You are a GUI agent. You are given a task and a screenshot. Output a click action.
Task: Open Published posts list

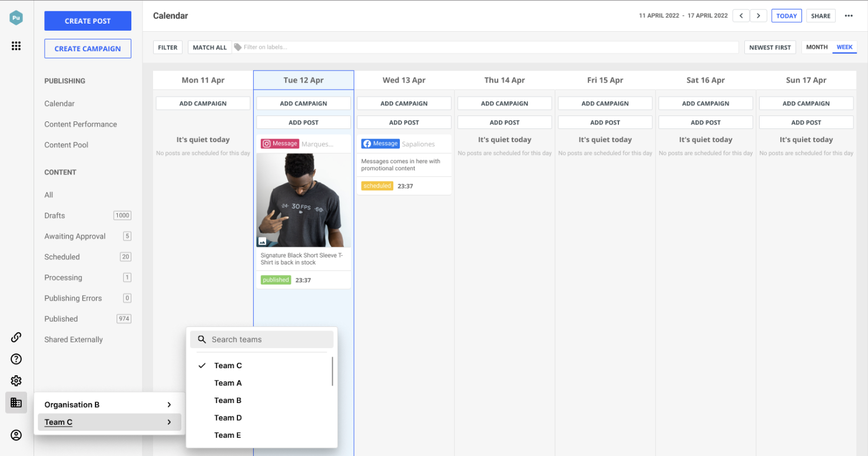coord(88,319)
